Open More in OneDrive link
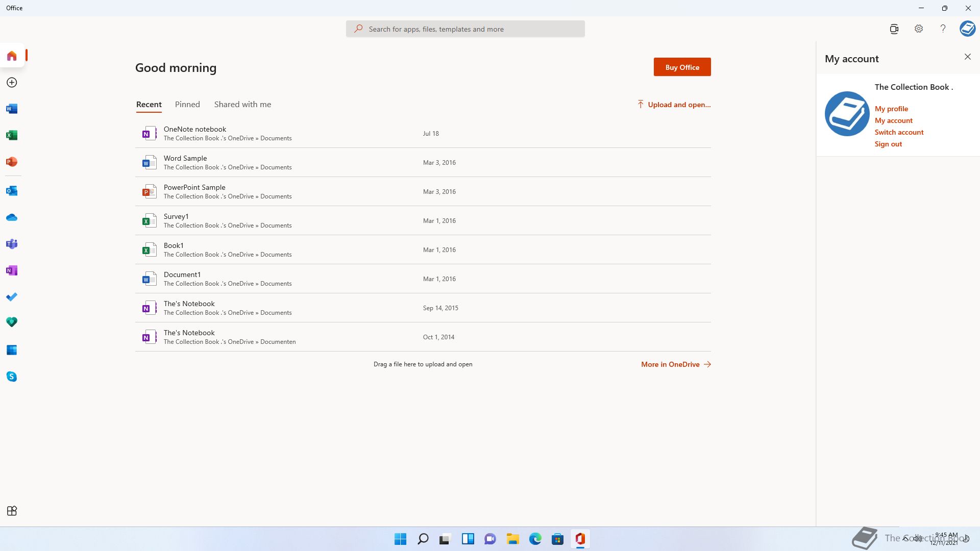980x551 pixels. [x=676, y=364]
